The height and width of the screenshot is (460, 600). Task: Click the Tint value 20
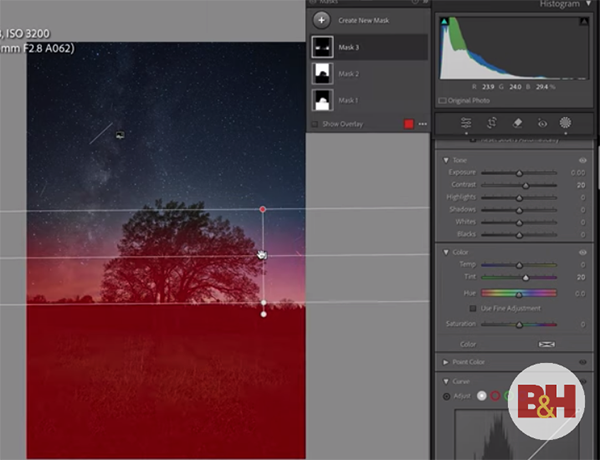click(581, 277)
